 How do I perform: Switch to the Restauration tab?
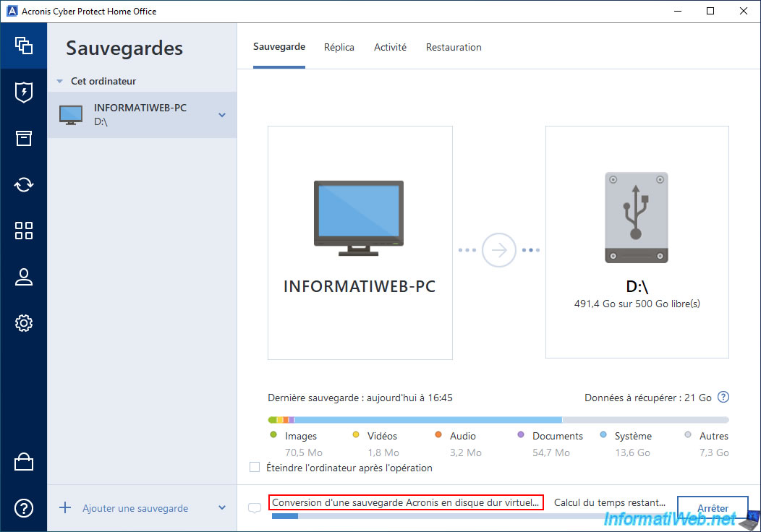tap(454, 47)
